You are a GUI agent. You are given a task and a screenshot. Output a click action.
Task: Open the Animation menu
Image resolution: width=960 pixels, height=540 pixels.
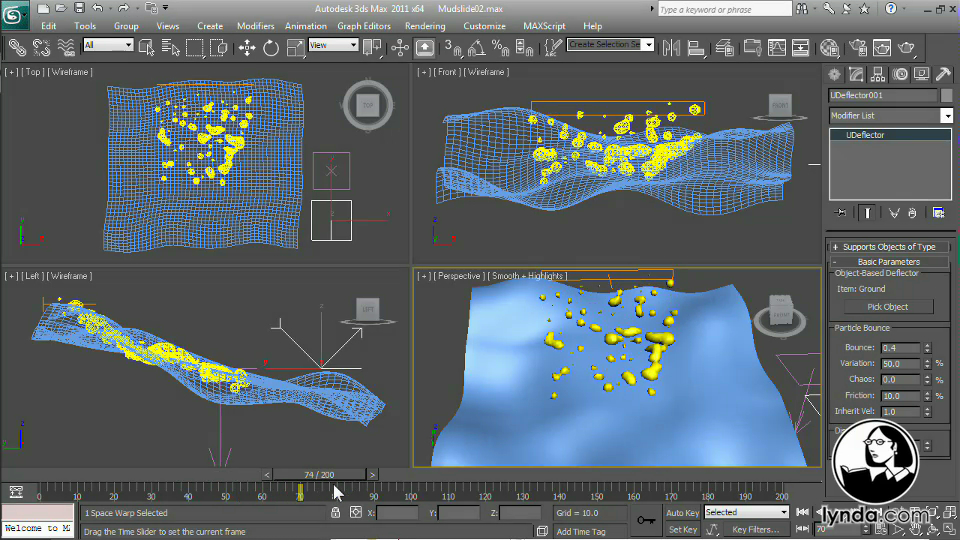[306, 26]
